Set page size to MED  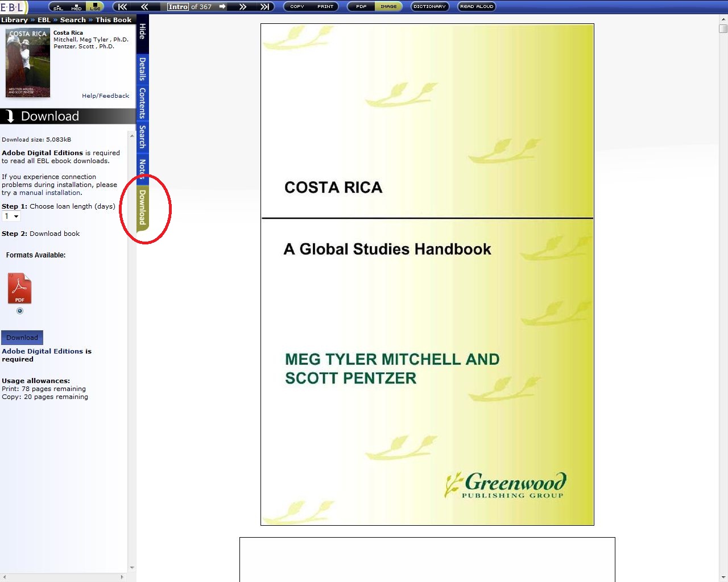(x=77, y=7)
